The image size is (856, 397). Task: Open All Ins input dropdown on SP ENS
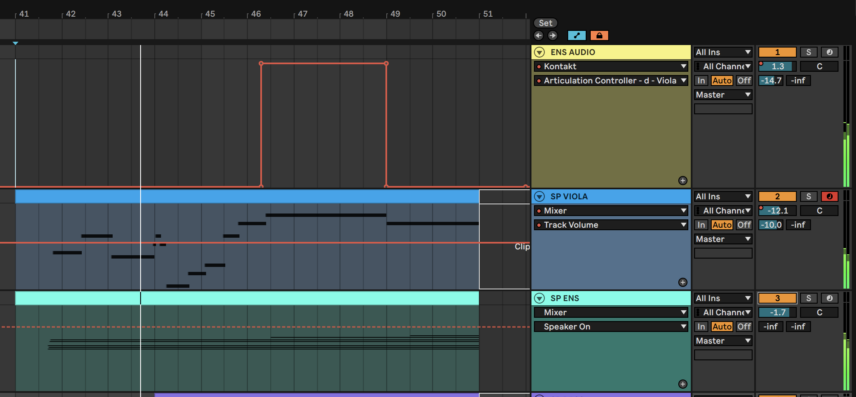[x=723, y=298]
